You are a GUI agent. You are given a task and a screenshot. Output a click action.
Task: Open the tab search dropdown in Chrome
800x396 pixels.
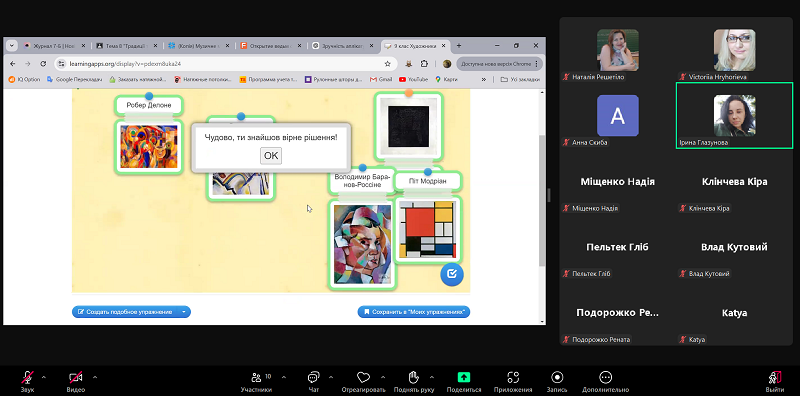[11, 46]
